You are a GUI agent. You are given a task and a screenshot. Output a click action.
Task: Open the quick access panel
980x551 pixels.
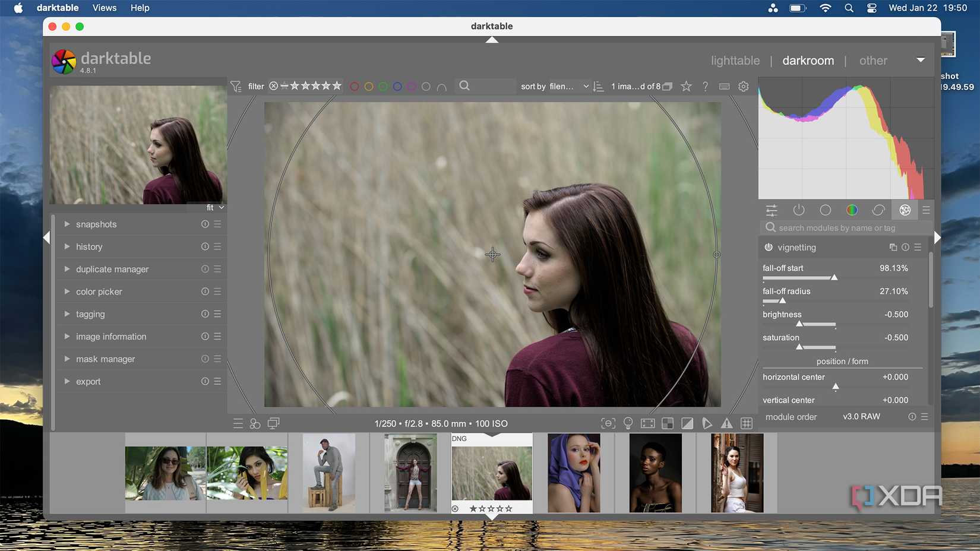coord(772,210)
